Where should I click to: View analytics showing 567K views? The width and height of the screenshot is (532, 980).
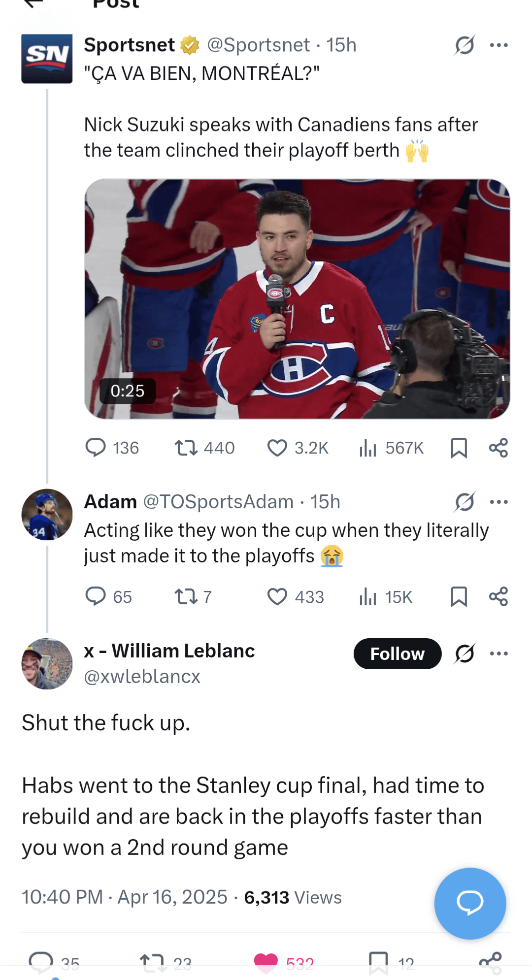(368, 448)
